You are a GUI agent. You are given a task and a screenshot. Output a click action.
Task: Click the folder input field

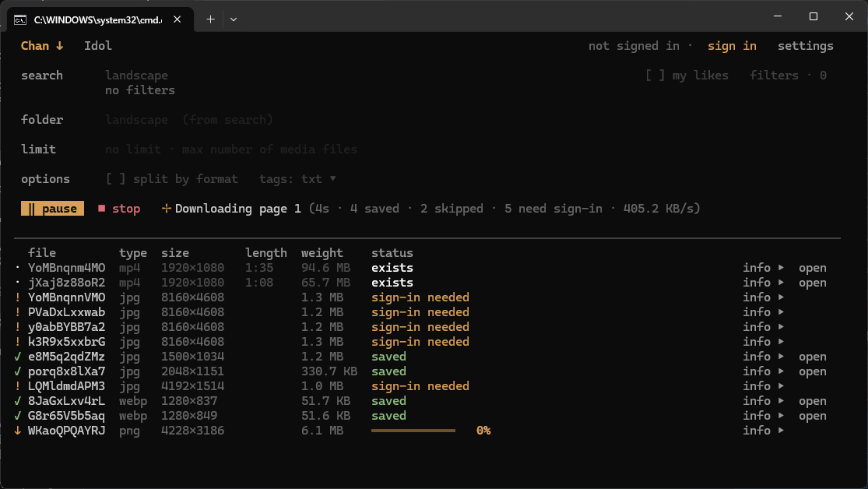click(188, 120)
